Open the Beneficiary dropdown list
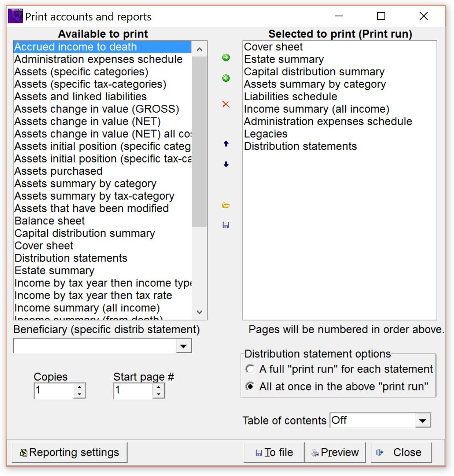Viewport: 454px width, 476px height. (184, 346)
